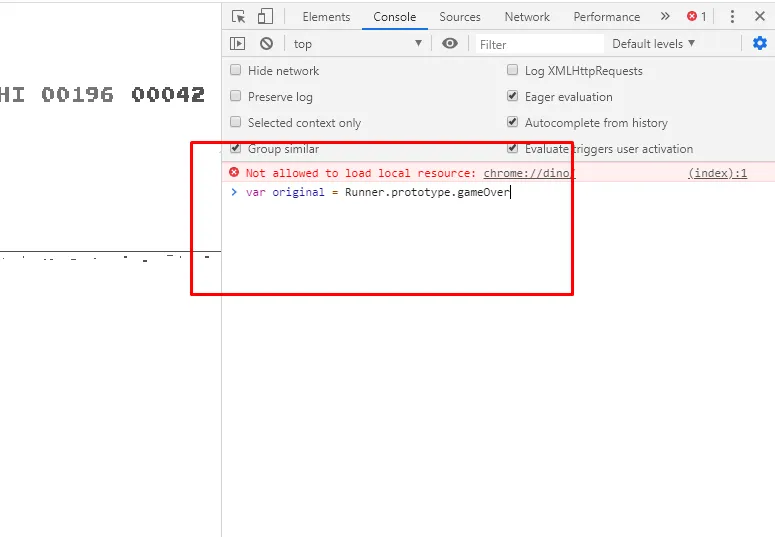Focus the Filter input field
The image size is (775, 537).
coord(539,45)
